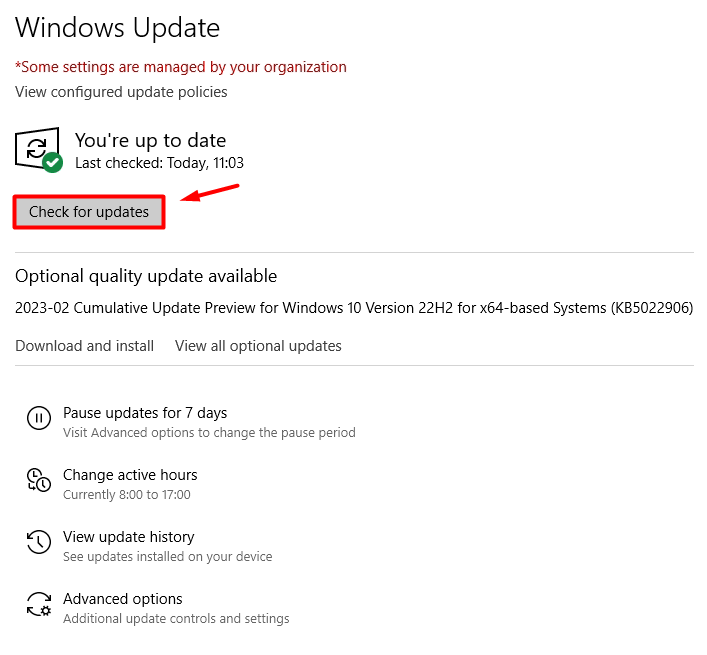Select the KB5022906 cumulative update text
Image resolution: width=707 pixels, height=655 pixels.
point(354,308)
